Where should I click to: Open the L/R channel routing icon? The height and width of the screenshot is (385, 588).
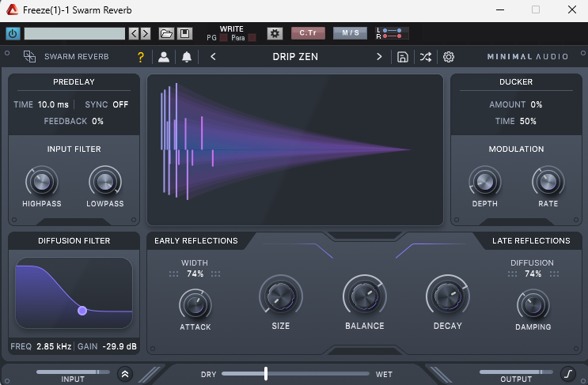pyautogui.click(x=392, y=33)
